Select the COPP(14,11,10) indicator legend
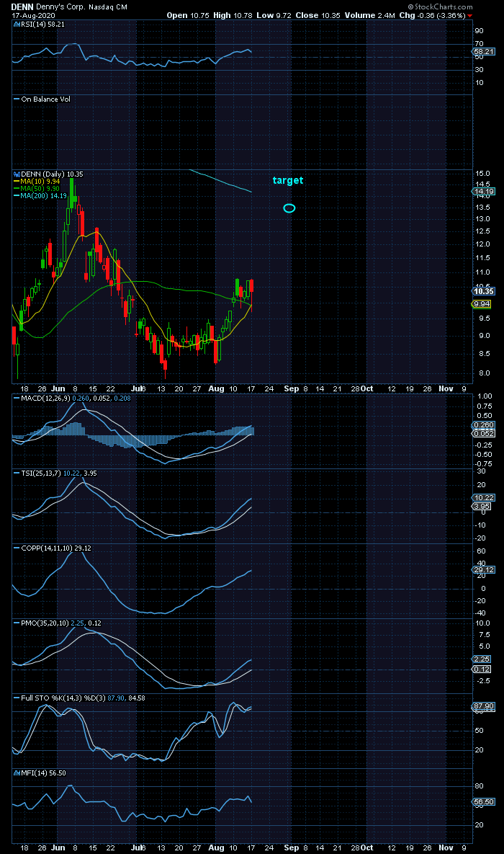The height and width of the screenshot is (854, 504). click(52, 548)
